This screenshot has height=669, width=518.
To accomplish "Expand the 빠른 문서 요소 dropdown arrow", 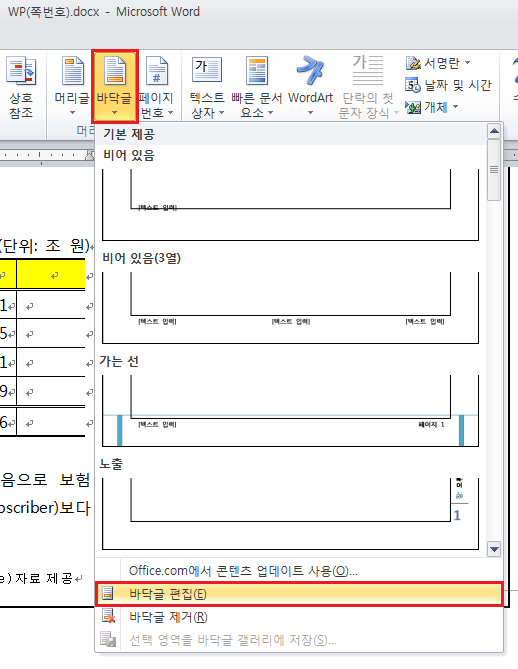I will (270, 113).
